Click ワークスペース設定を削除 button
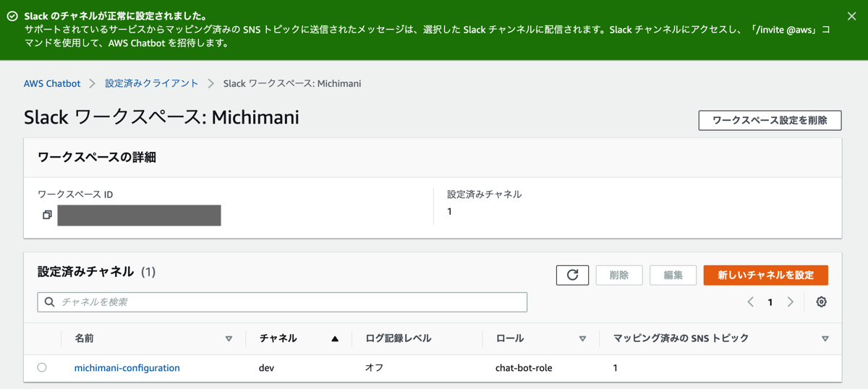868x389 pixels. click(770, 120)
